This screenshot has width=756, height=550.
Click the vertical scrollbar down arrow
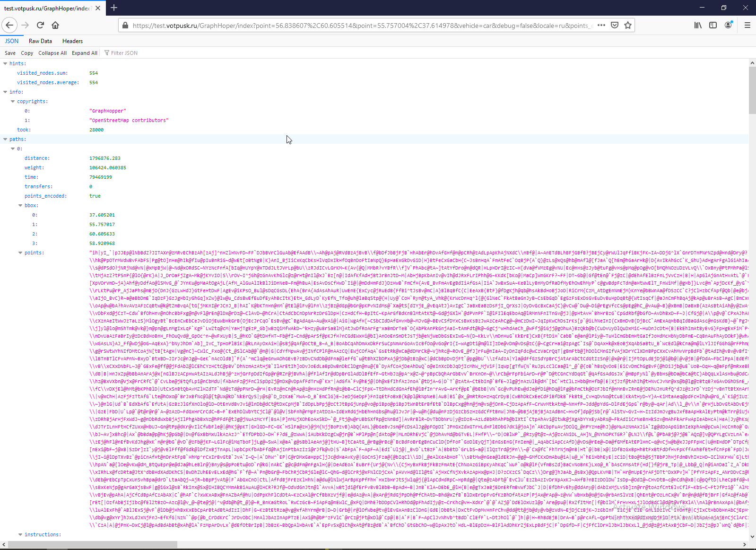coord(752,537)
